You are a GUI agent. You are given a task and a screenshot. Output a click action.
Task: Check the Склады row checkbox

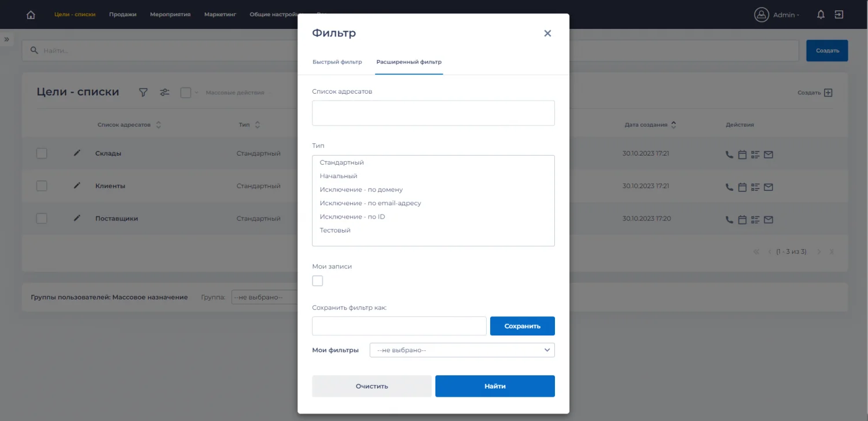pyautogui.click(x=42, y=153)
